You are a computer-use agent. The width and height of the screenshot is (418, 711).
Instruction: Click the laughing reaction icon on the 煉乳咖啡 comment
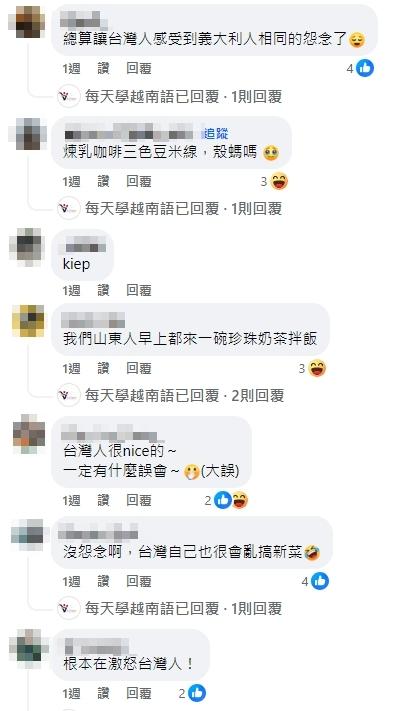pyautogui.click(x=279, y=181)
